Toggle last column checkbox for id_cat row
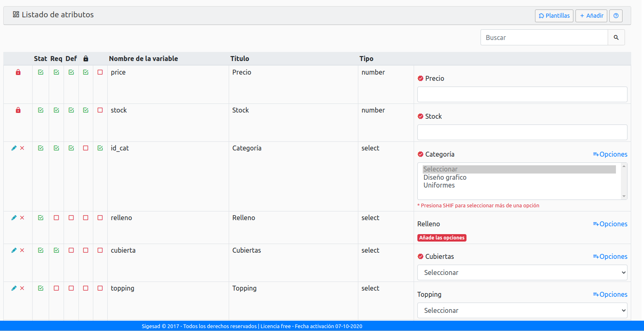This screenshot has width=644, height=331. [100, 148]
